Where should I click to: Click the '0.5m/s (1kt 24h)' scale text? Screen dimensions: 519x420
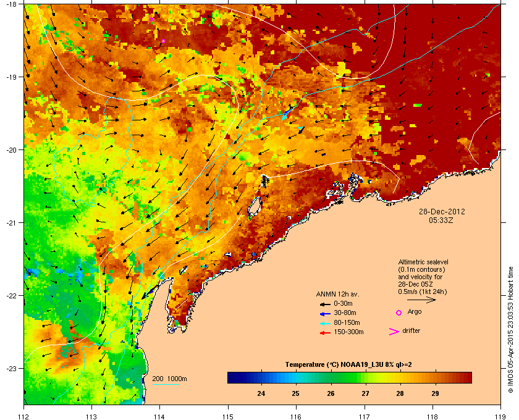[423, 292]
